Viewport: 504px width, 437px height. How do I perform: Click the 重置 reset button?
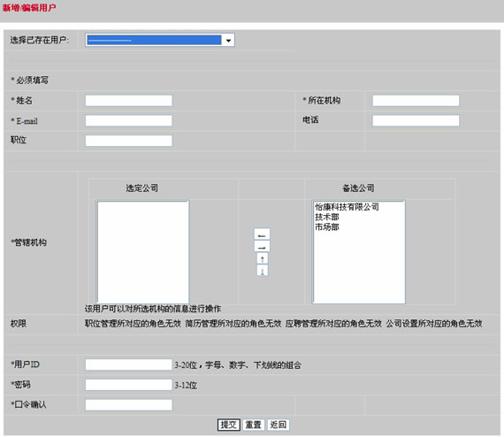(x=253, y=425)
